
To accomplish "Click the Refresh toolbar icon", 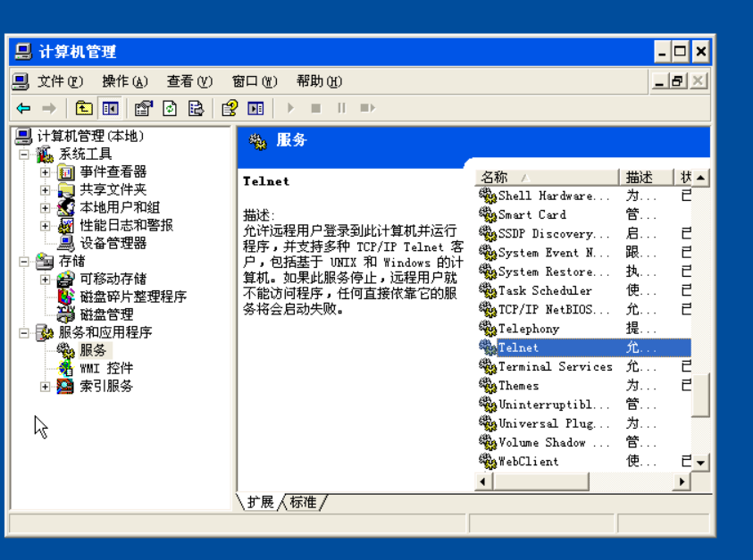I will coord(170,109).
